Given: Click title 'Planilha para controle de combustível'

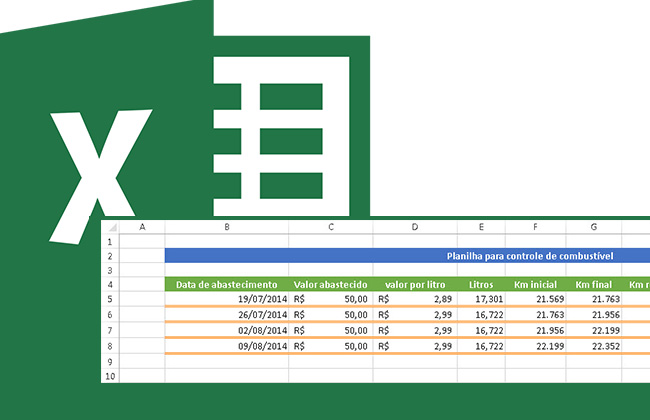Looking at the screenshot, I should tap(530, 256).
